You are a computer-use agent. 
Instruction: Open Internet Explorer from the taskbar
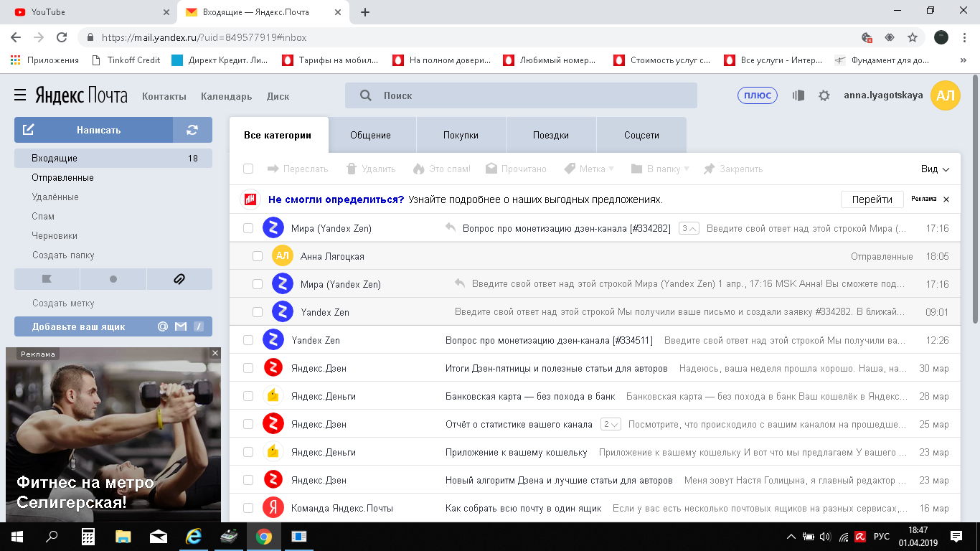(x=194, y=537)
